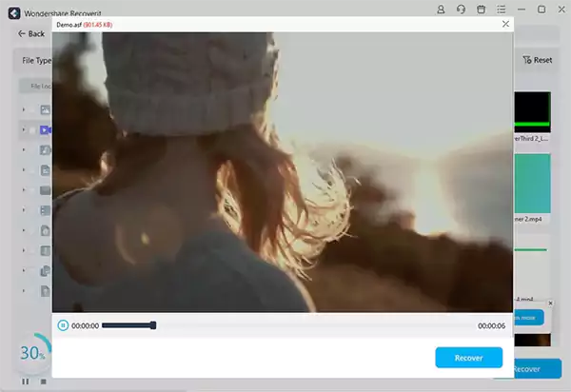Select the file name ending 'erThird 2_L...'
This screenshot has height=392, width=571.
pos(532,139)
